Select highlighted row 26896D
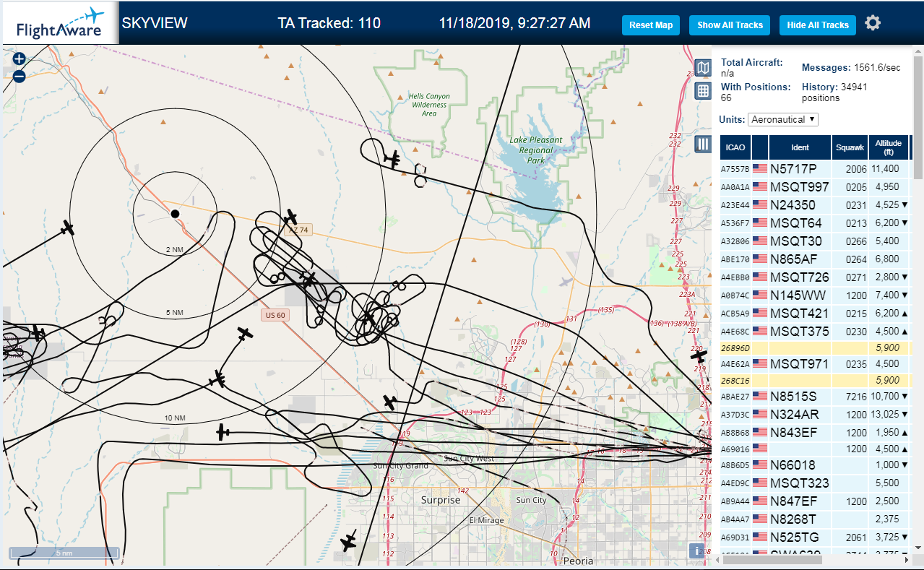 [816, 348]
